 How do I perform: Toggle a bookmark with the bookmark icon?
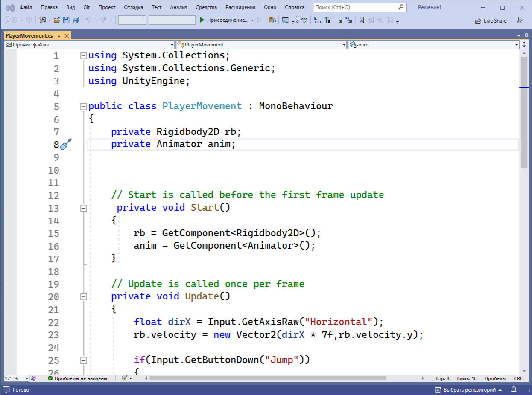point(362,20)
